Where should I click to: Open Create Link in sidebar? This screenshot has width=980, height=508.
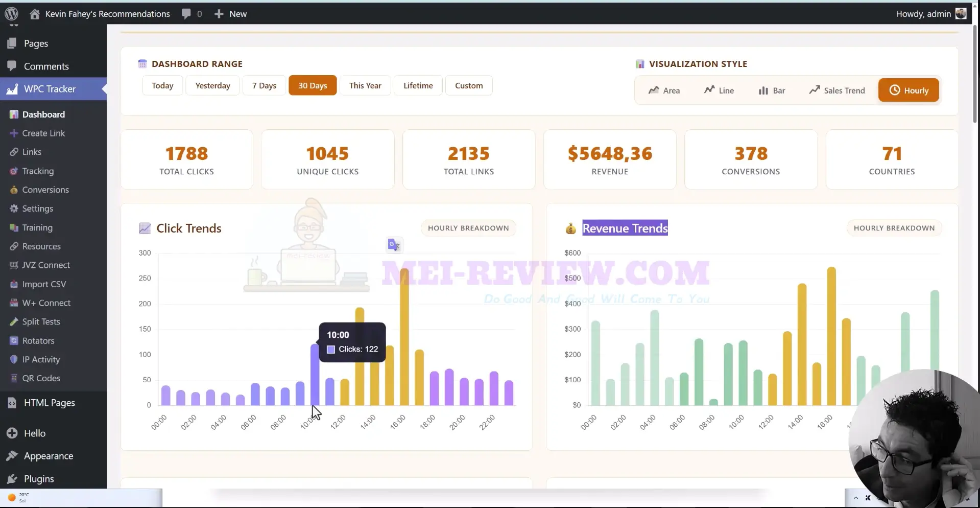(x=43, y=133)
